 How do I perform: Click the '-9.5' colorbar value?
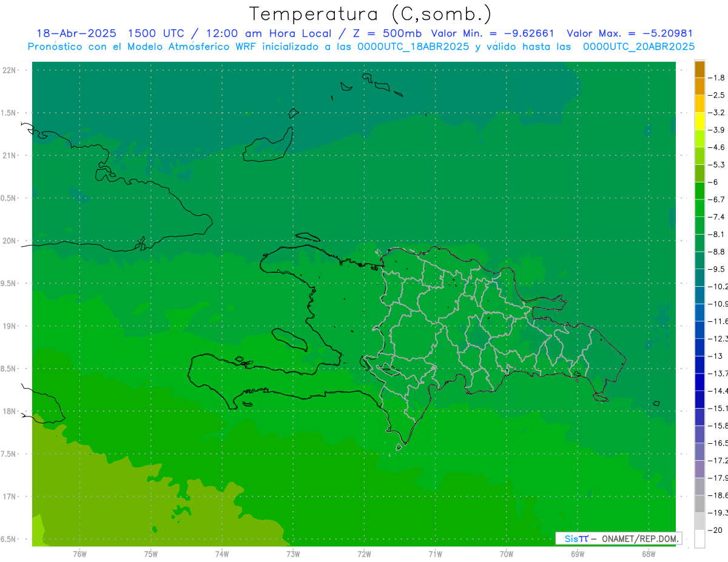click(716, 269)
